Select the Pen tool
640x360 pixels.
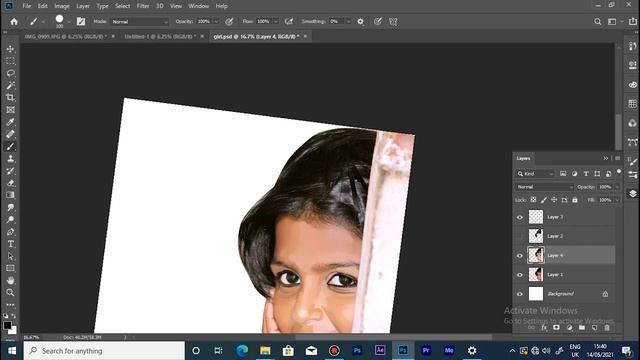click(x=11, y=232)
